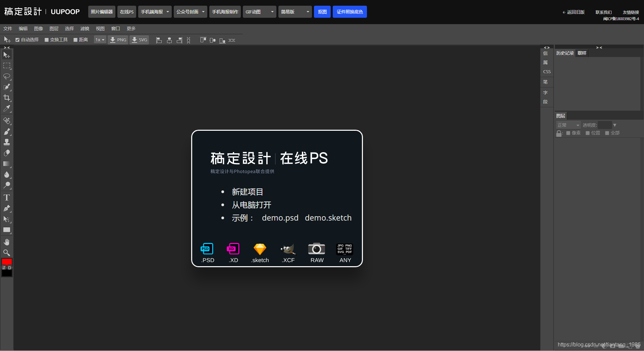Select the Blur droplet tool
The height and width of the screenshot is (351, 644).
point(7,175)
